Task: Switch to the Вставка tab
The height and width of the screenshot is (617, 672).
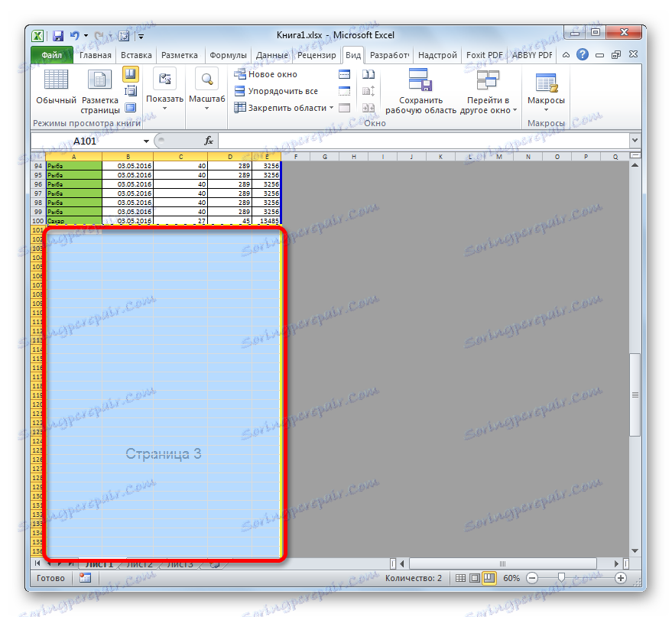Action: pyautogui.click(x=136, y=55)
